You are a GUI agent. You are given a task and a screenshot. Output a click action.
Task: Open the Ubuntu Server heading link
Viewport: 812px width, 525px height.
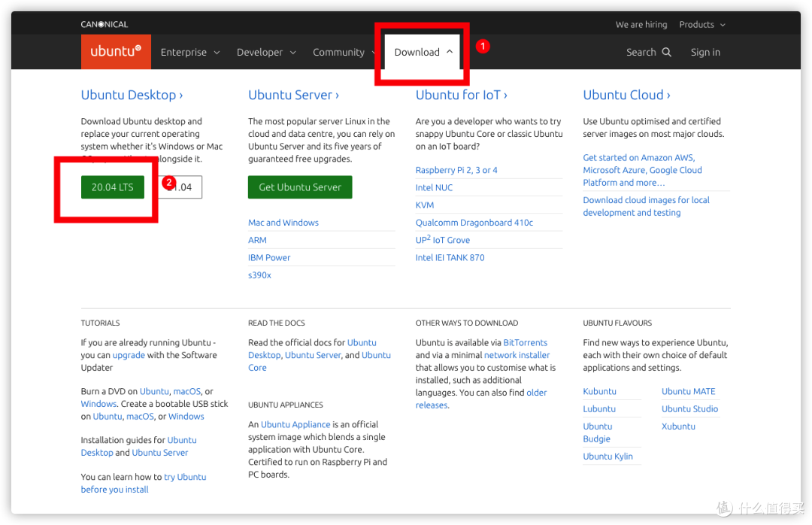point(294,95)
